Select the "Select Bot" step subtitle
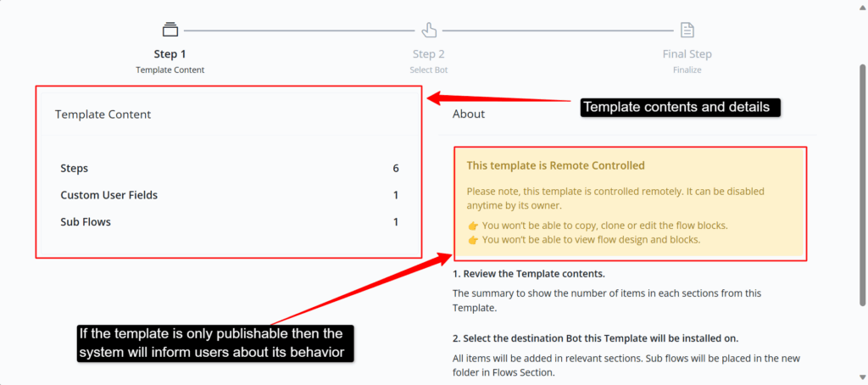 coord(428,70)
